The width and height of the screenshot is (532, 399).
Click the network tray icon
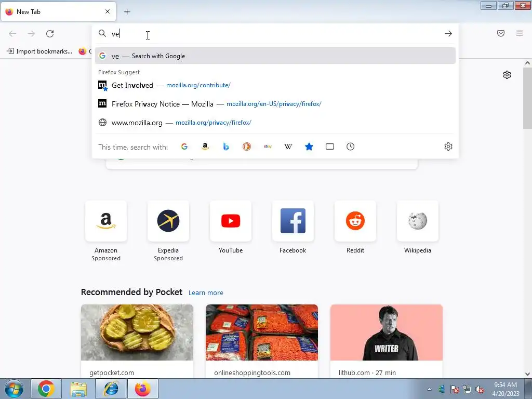pos(467,389)
